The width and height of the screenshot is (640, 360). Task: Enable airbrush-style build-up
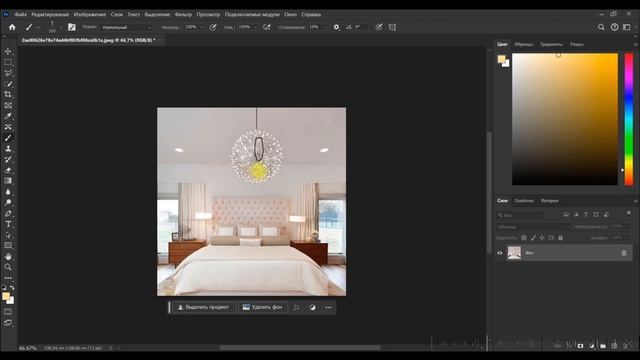(267, 27)
